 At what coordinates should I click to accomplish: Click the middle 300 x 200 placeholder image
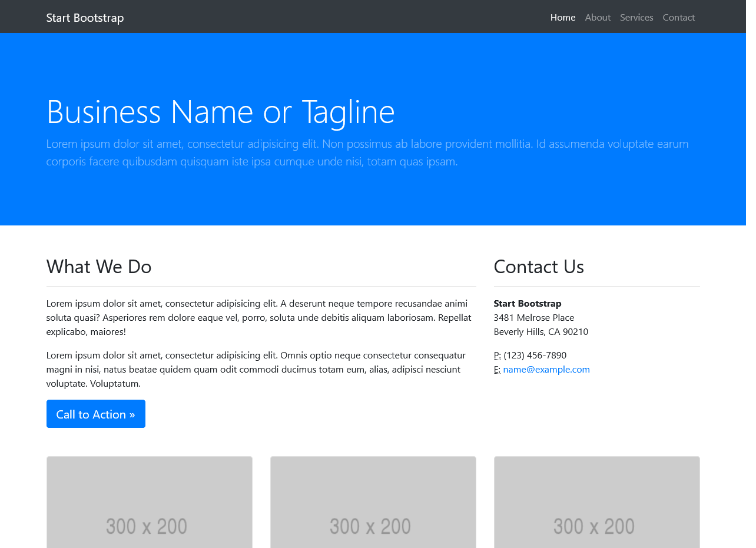373,503
